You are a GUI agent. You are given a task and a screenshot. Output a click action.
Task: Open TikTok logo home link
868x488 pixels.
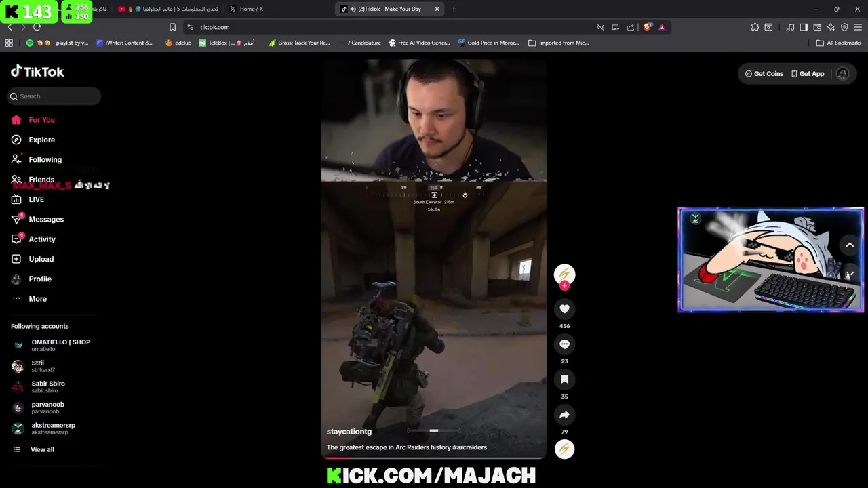pos(37,71)
